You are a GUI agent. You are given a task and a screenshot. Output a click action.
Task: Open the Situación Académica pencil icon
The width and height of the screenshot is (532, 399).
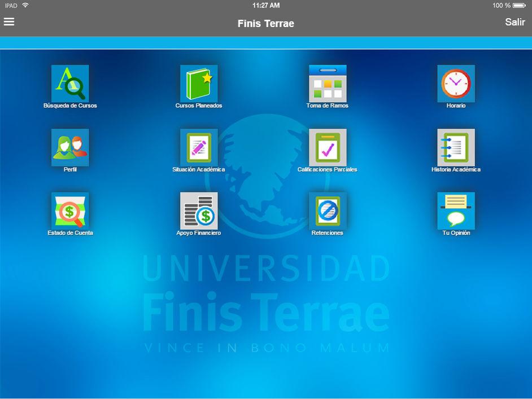click(x=199, y=147)
